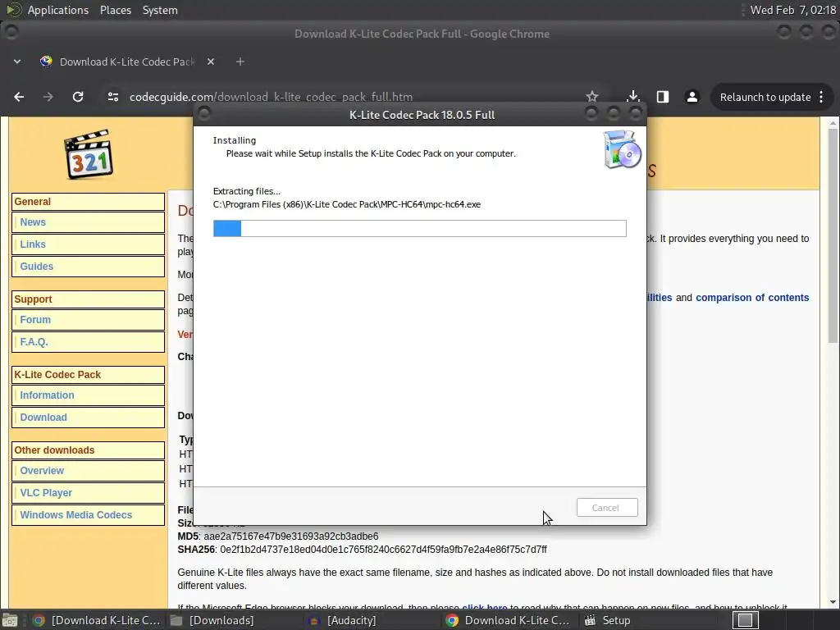Switch to the Downloads taskbar window
The image size is (840, 630).
212,620
